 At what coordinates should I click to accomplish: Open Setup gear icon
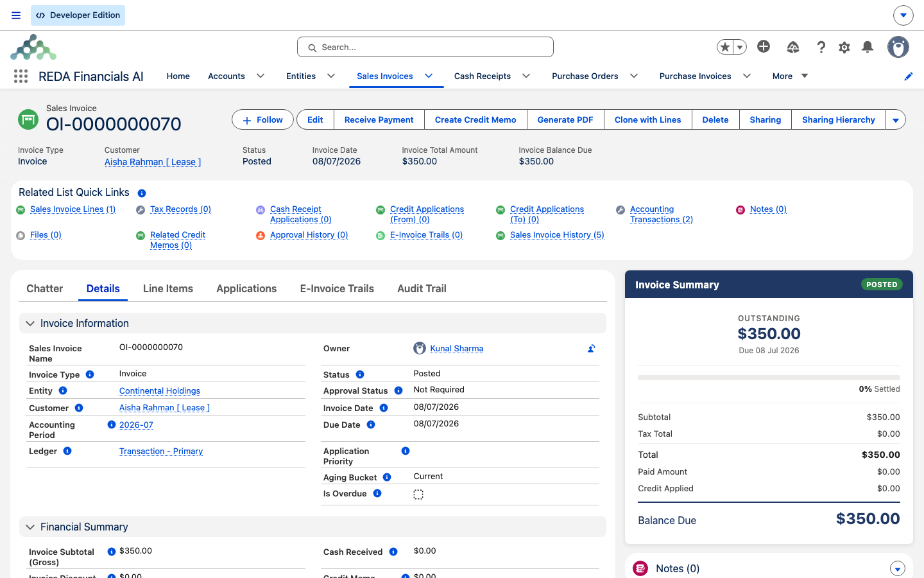(844, 47)
